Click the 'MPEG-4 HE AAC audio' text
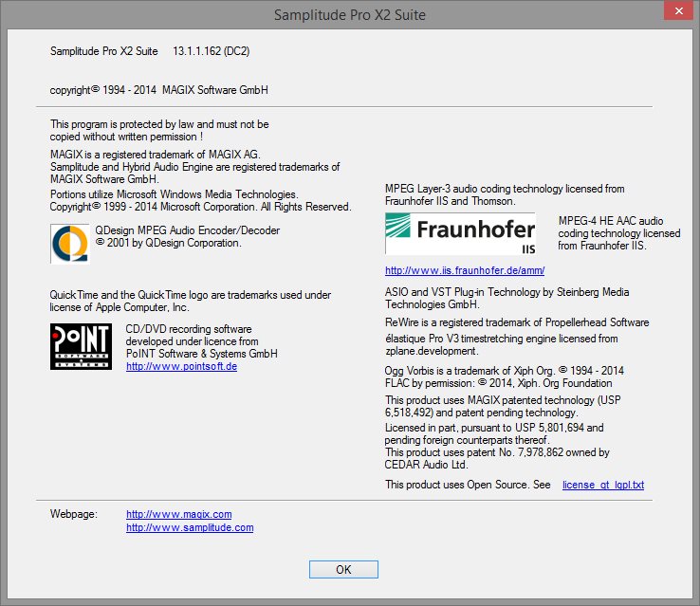 point(618,233)
